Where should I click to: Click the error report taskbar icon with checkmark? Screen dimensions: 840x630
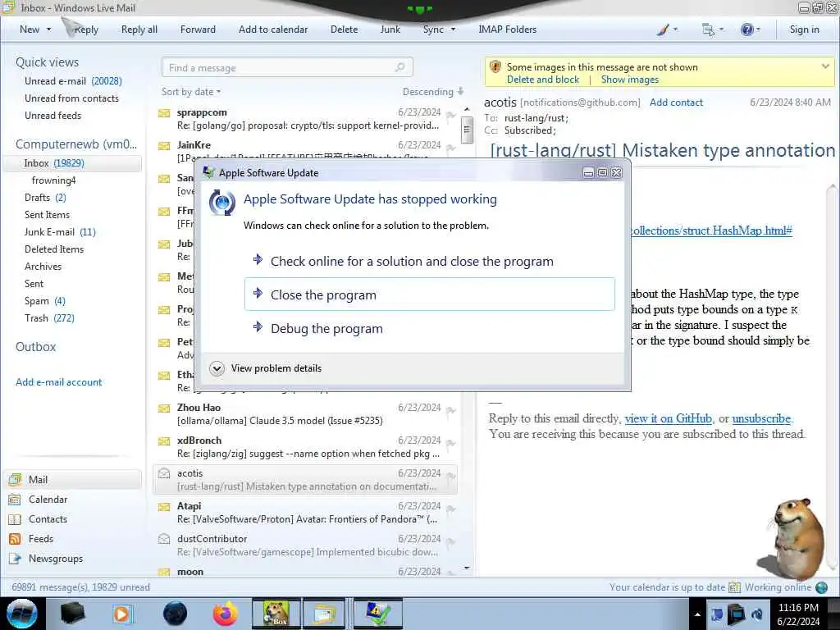pos(378,614)
